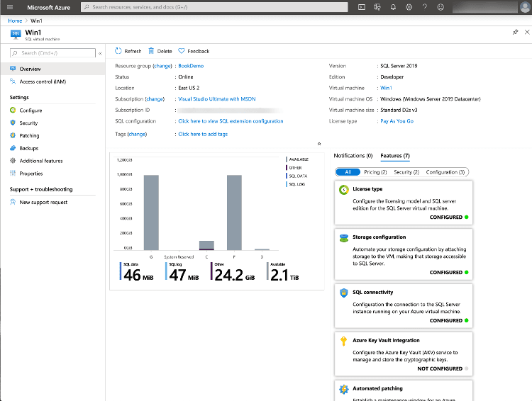Open portal settings gear icon

pyautogui.click(x=409, y=7)
